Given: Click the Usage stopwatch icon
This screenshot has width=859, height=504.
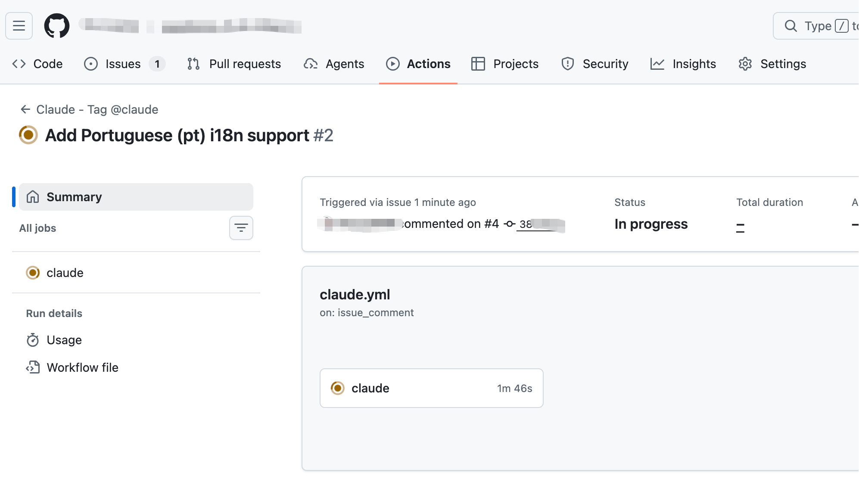Looking at the screenshot, I should click(33, 340).
